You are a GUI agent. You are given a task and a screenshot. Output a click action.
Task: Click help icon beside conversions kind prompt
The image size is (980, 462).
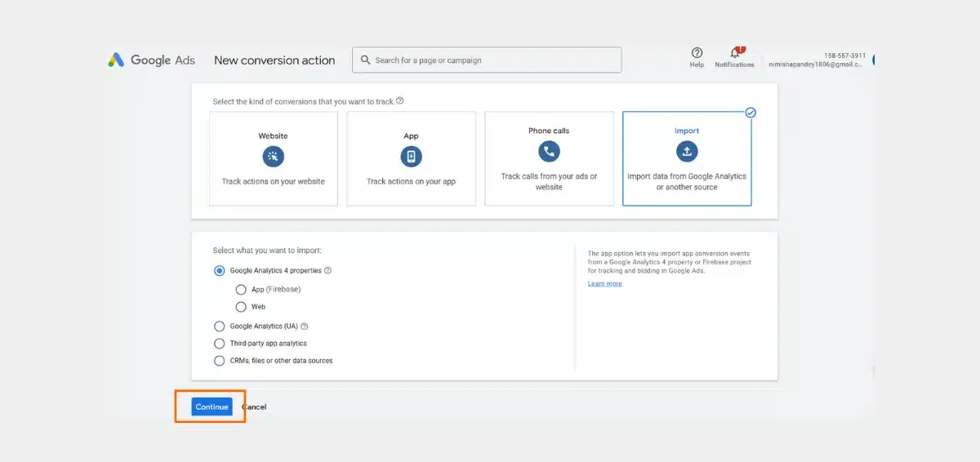tap(399, 101)
